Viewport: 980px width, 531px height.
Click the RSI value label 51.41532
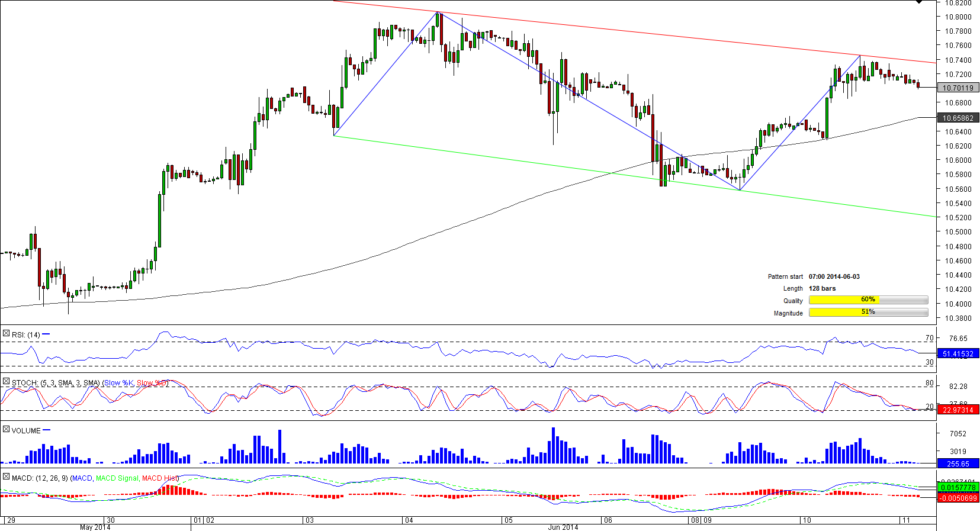957,354
